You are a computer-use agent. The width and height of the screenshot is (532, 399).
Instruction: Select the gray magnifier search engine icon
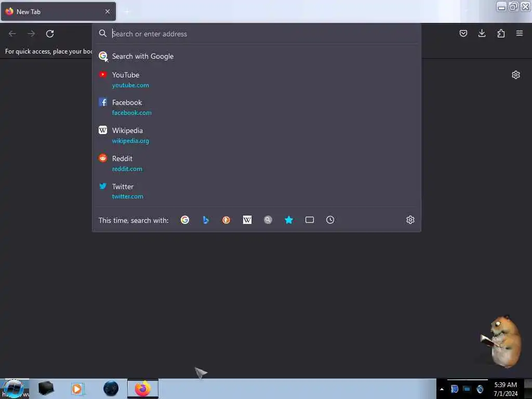[268, 220]
